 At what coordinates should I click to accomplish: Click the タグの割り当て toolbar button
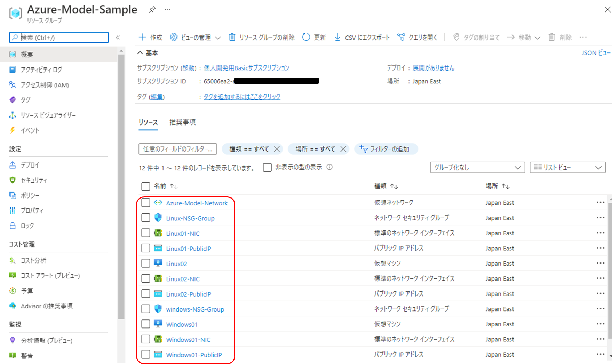tap(476, 37)
